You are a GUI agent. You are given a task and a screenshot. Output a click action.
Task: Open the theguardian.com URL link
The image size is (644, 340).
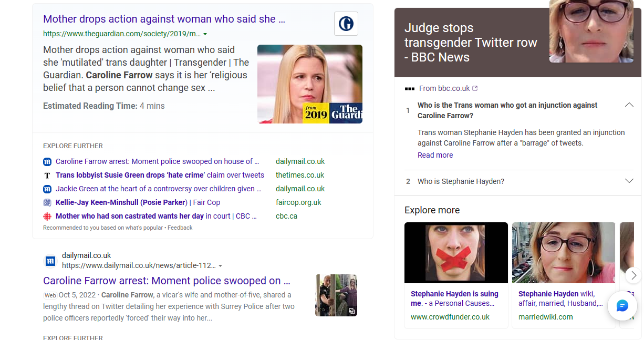tap(122, 34)
